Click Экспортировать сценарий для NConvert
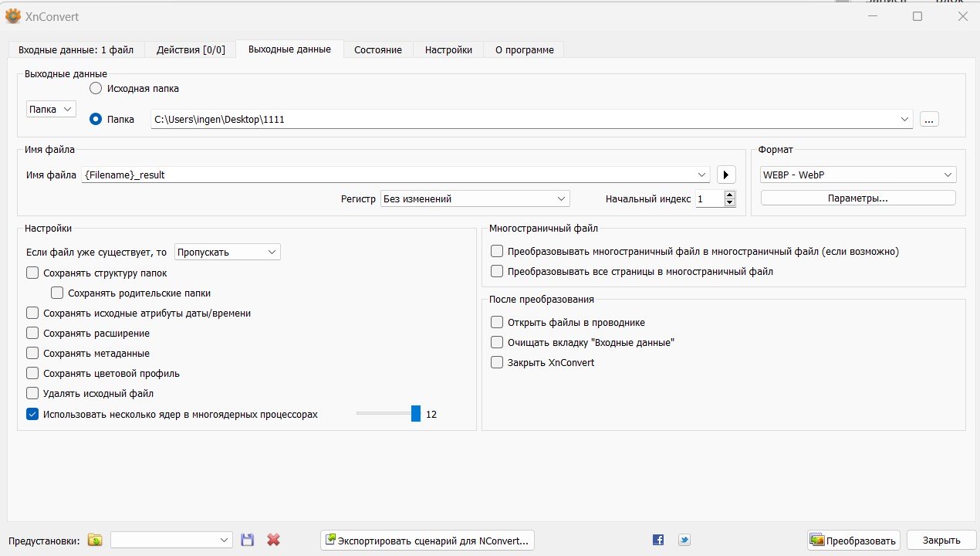Screen dimensions: 980x556 [x=427, y=541]
